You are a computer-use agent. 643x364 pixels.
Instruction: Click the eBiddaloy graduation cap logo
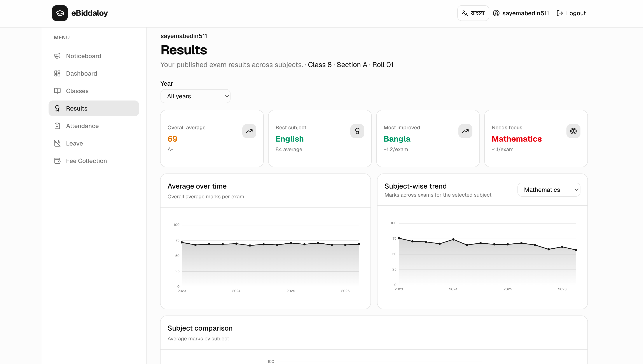point(60,13)
